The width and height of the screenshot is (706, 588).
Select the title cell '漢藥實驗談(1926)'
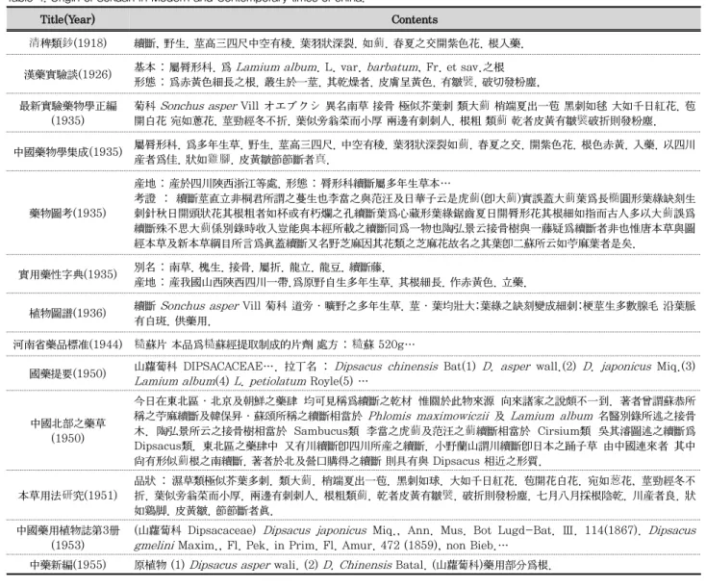tap(67, 74)
